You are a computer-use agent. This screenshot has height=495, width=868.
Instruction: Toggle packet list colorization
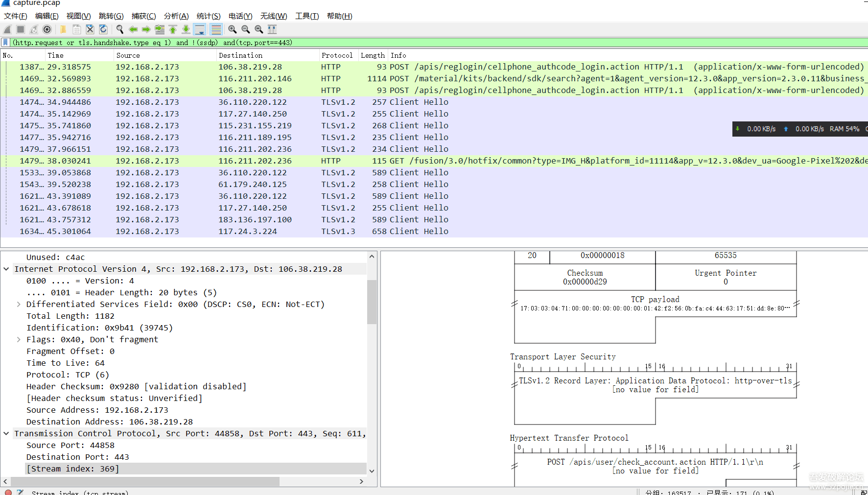pyautogui.click(x=216, y=29)
